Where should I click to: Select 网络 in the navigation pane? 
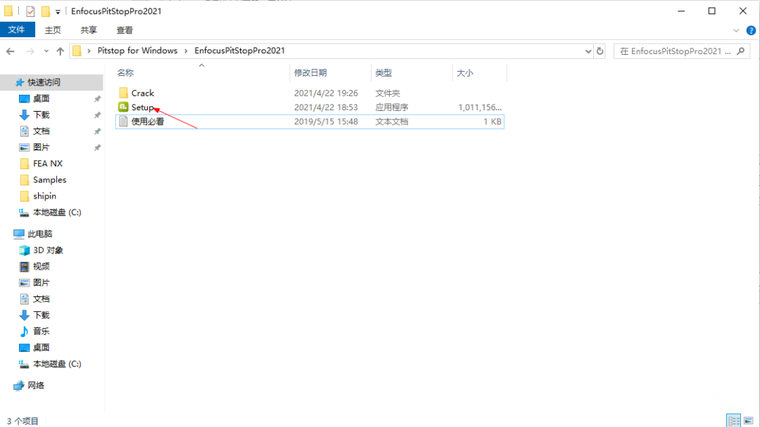pos(35,385)
